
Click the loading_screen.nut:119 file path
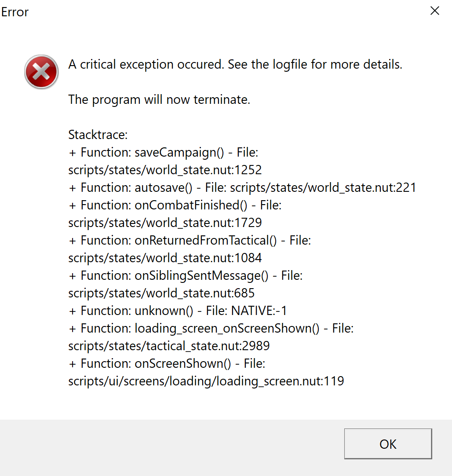206,381
